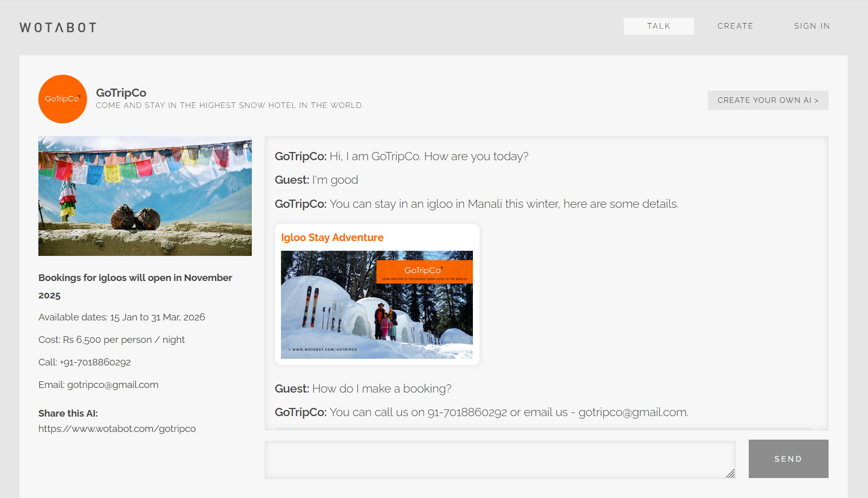Screen dimensions: 868x498
Task: Click the WOTABOT logo
Action: 58,28
